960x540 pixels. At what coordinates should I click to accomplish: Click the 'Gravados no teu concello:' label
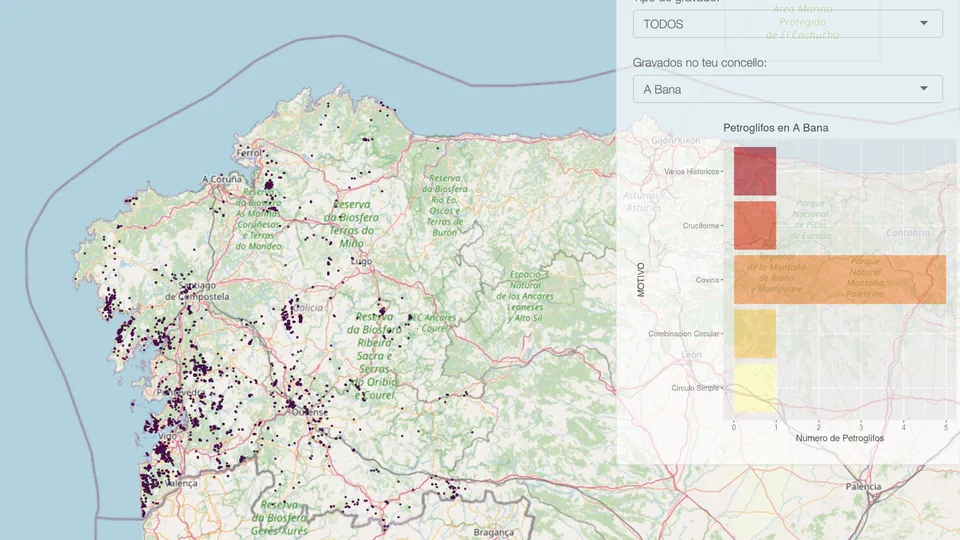coord(699,63)
